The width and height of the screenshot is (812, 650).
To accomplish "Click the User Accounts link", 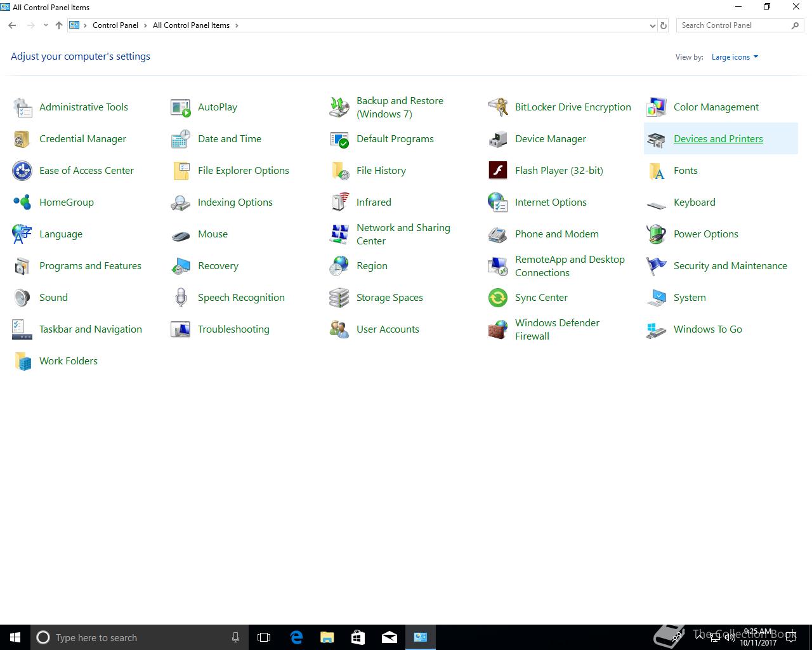I will tap(388, 329).
